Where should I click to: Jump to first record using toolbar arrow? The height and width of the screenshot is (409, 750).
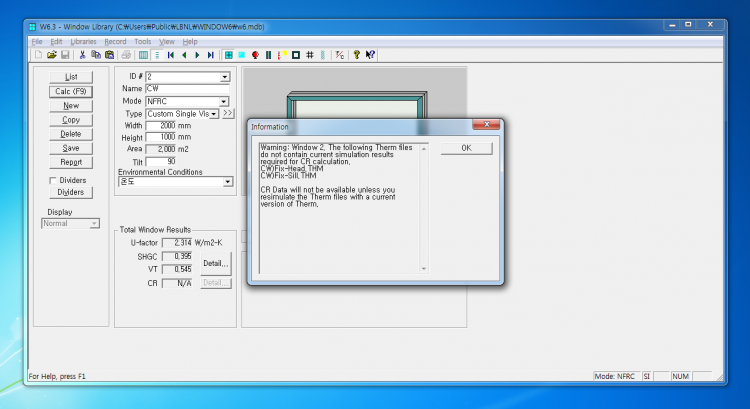point(171,55)
